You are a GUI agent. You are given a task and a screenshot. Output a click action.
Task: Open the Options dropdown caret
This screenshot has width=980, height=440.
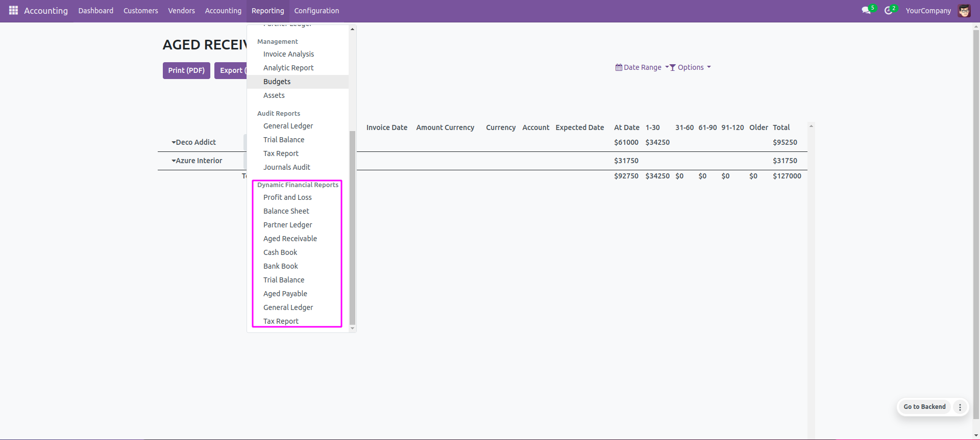(x=709, y=67)
